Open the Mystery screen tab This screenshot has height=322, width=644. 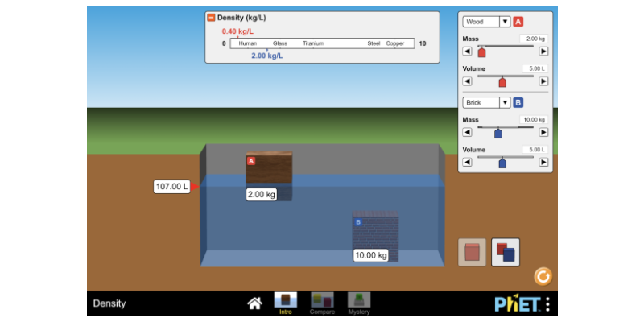359,303
